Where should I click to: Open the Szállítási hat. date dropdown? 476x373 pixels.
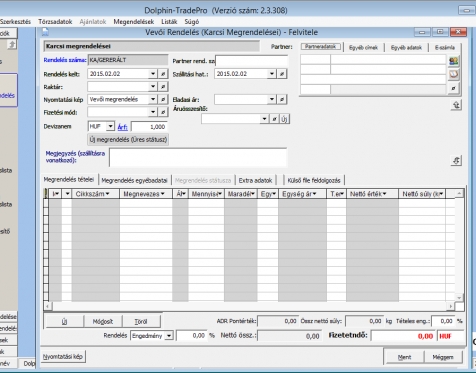(x=272, y=74)
